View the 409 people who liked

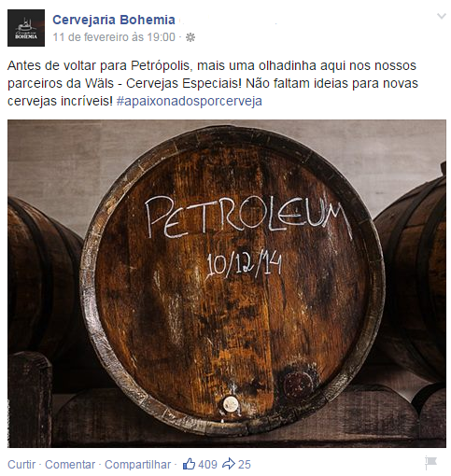(x=207, y=464)
